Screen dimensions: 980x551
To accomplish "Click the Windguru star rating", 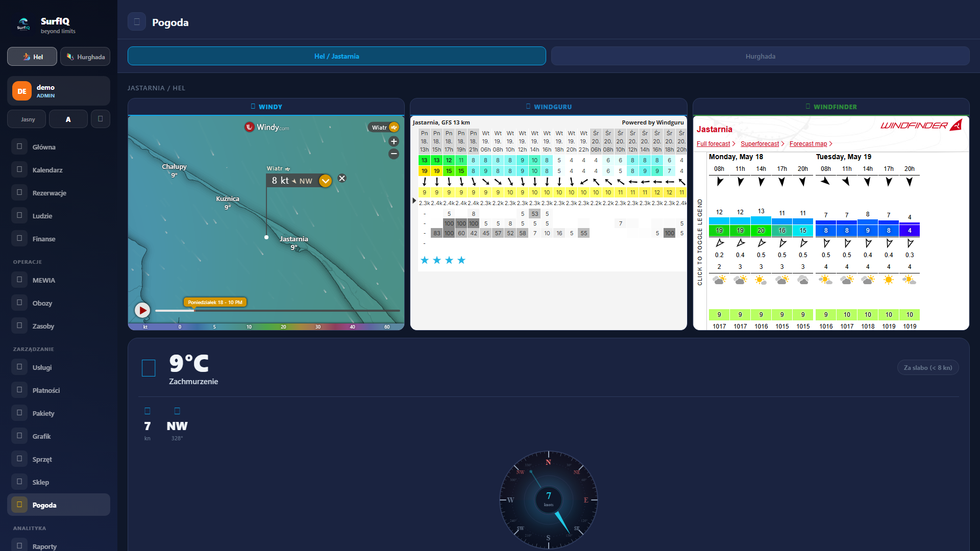I will click(443, 260).
